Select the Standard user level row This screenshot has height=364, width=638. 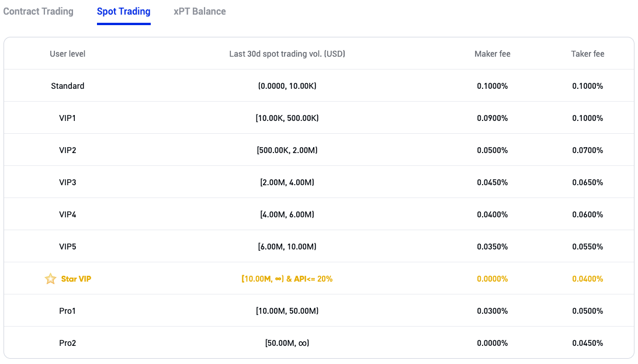(68, 86)
